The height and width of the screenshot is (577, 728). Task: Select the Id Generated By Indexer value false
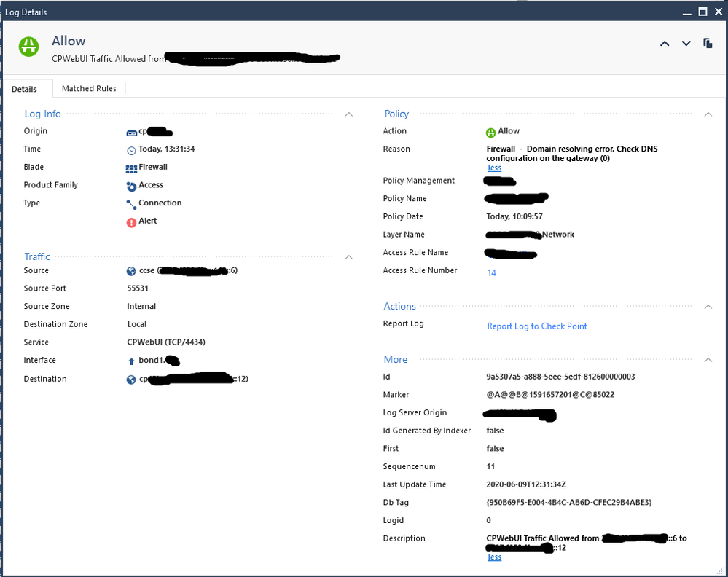pos(495,431)
